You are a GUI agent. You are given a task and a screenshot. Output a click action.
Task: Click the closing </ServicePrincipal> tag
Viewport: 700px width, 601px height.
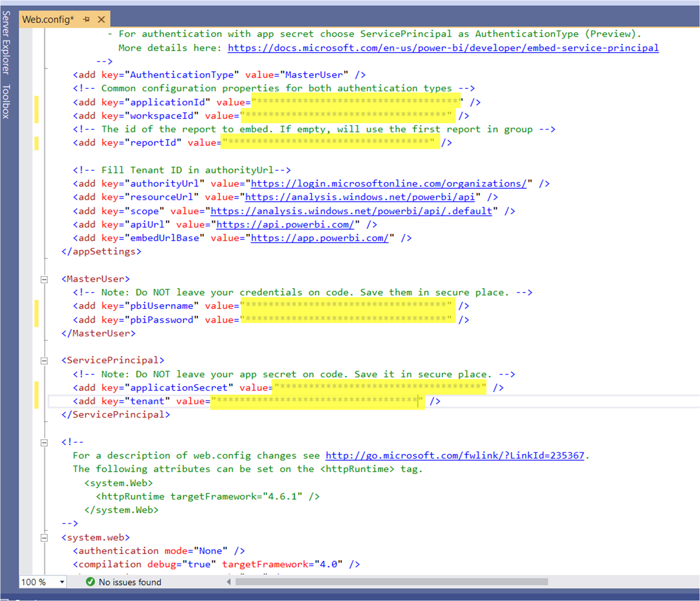pos(116,415)
